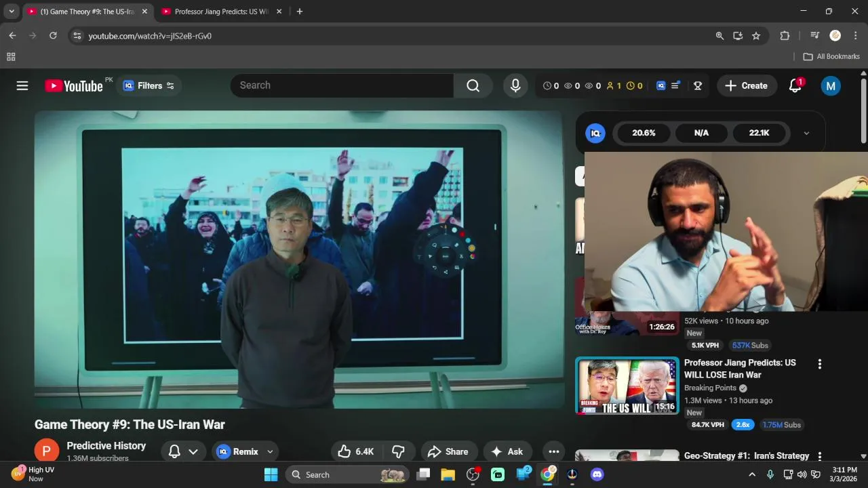Viewport: 868px width, 488px height.
Task: Toggle the subscription notification bell
Action: click(174, 451)
